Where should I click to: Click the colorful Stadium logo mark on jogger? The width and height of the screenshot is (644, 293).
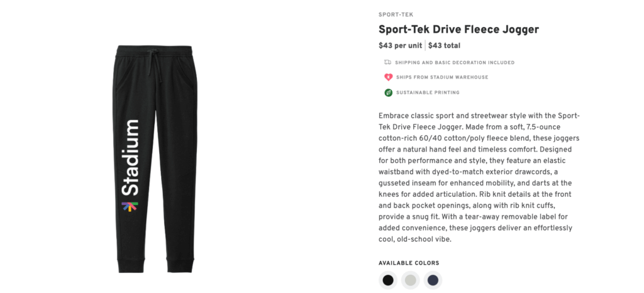tap(130, 206)
